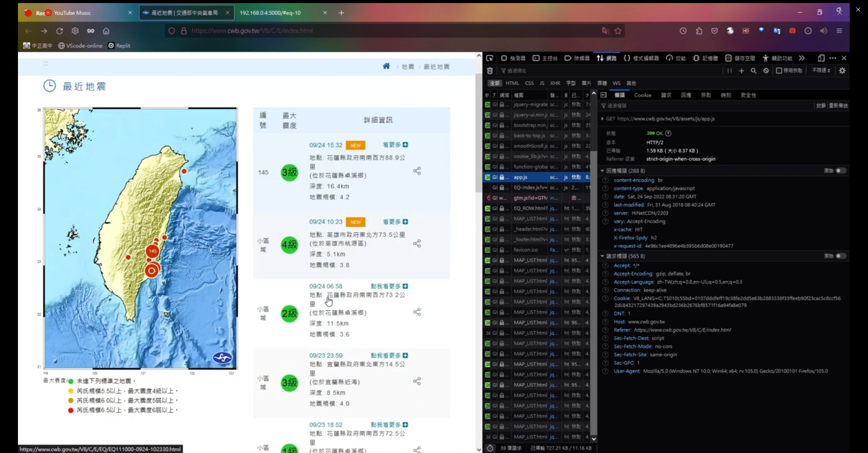Pick an element with inspector picker
This screenshot has width=868, height=453.
click(490, 58)
